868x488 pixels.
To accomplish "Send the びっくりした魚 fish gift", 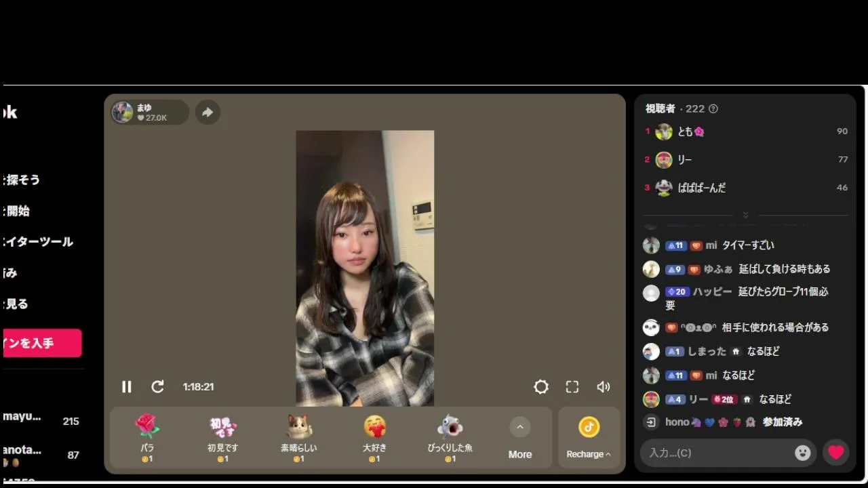I will pos(450,438).
